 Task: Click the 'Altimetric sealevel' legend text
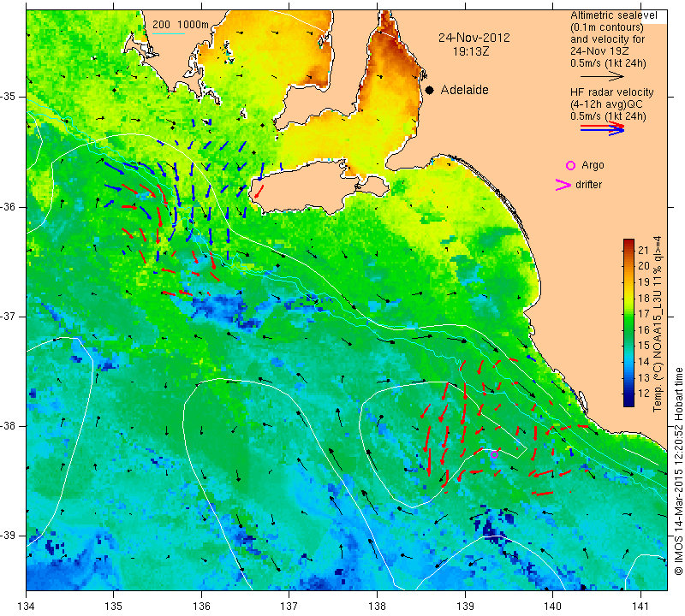click(x=613, y=15)
